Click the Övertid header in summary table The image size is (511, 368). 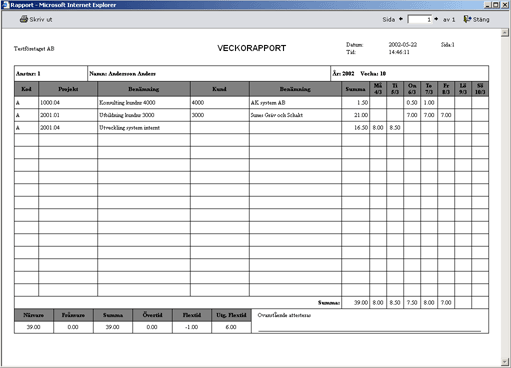(152, 315)
